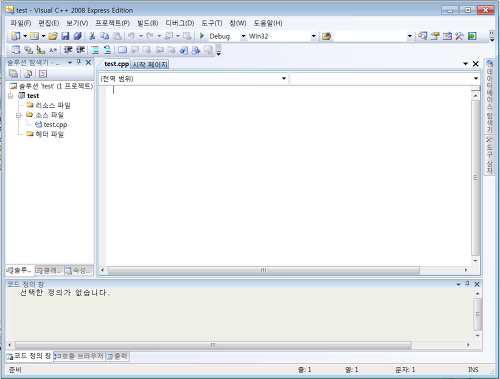Open the Debug configuration dropdown

[243, 36]
